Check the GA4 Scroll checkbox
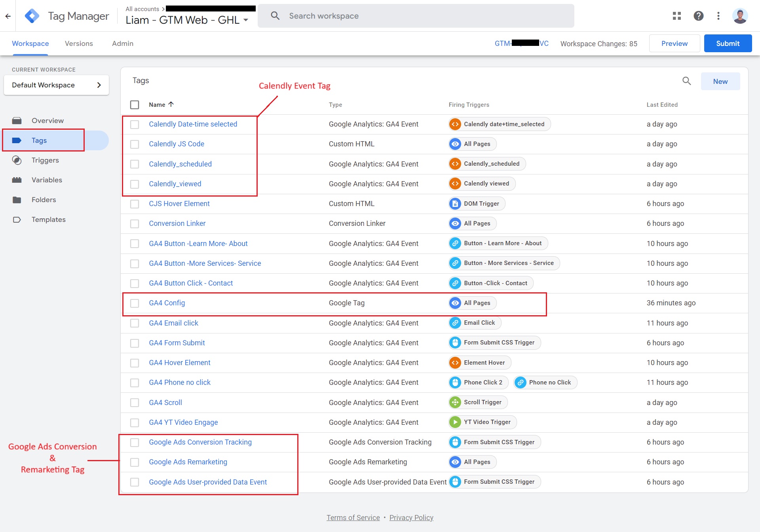The width and height of the screenshot is (760, 532). [135, 403]
